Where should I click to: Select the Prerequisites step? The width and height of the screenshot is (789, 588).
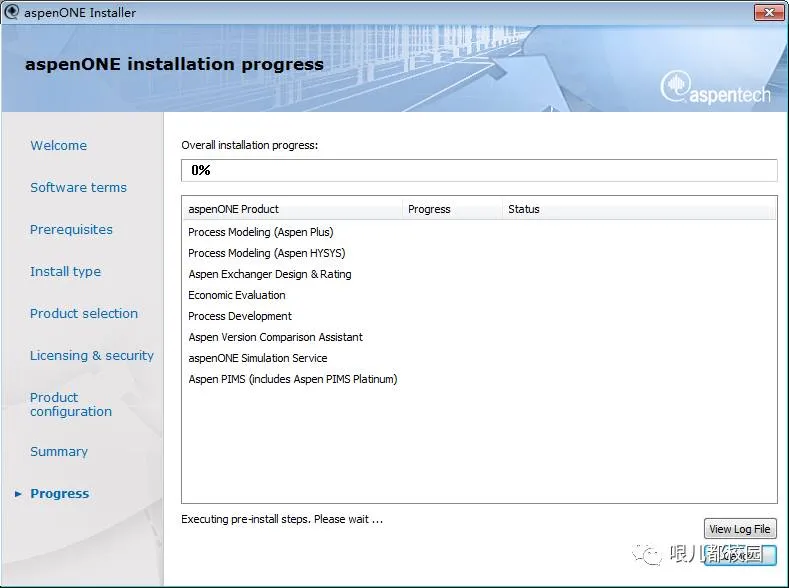pos(71,230)
